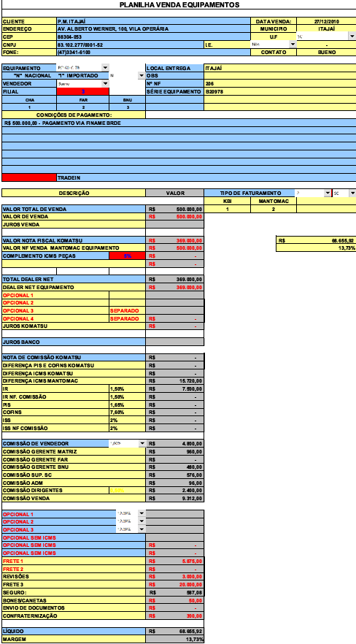Viewport: 356px width, 644px height.
Task: Click the REVISÕES value 3.000,00
Action: [x=175, y=576]
